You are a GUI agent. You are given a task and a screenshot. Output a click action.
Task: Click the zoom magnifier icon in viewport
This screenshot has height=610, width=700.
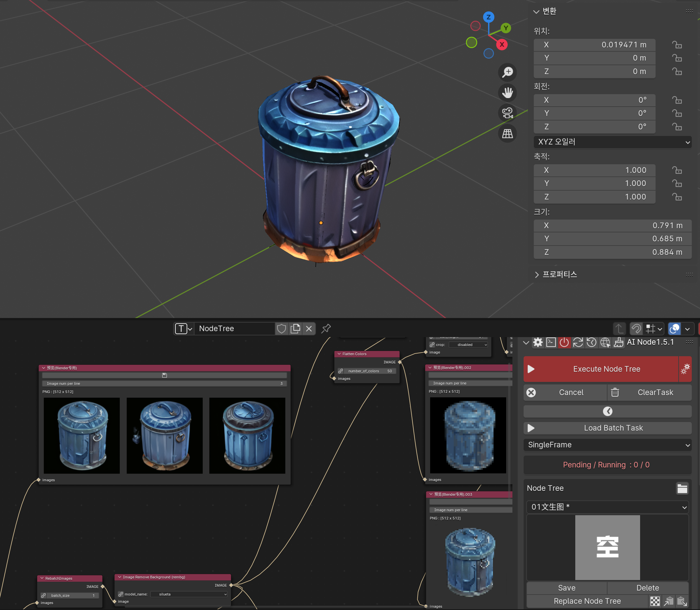(x=507, y=72)
